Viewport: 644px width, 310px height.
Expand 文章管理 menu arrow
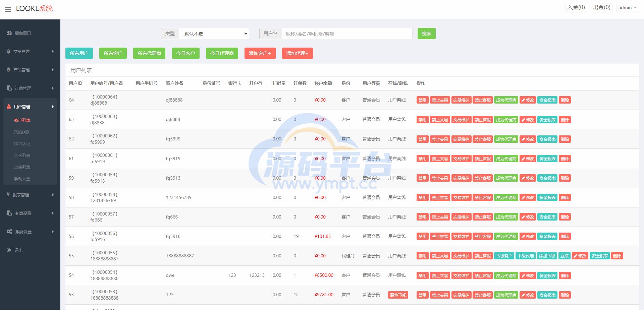[x=53, y=51]
